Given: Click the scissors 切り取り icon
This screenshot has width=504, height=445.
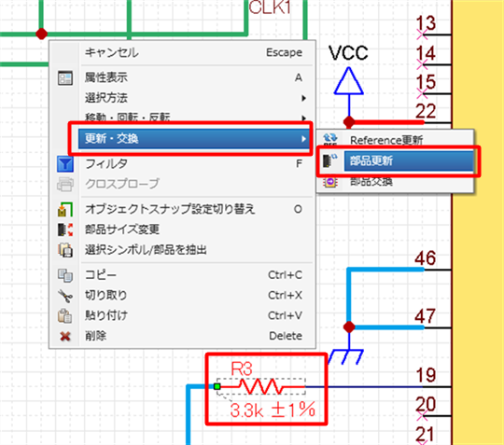Looking at the screenshot, I should (65, 296).
